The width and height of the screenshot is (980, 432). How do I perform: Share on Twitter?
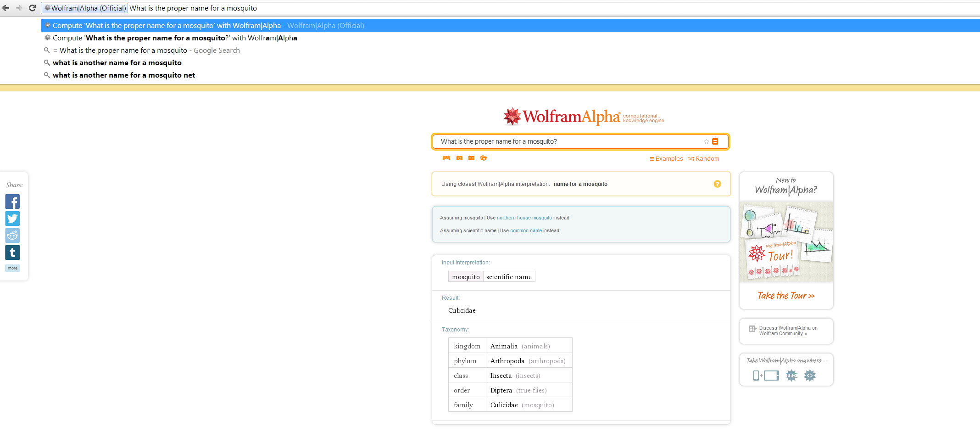pyautogui.click(x=12, y=219)
